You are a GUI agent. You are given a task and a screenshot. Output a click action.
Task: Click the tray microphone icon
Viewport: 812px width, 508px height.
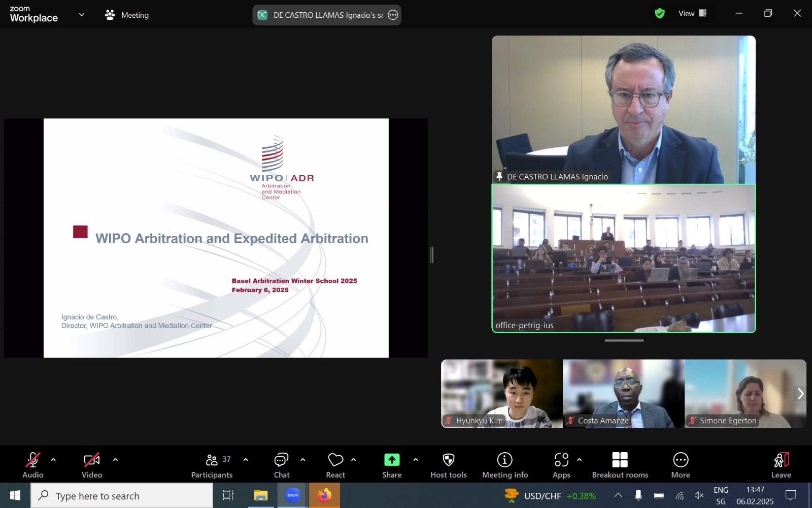point(638,495)
